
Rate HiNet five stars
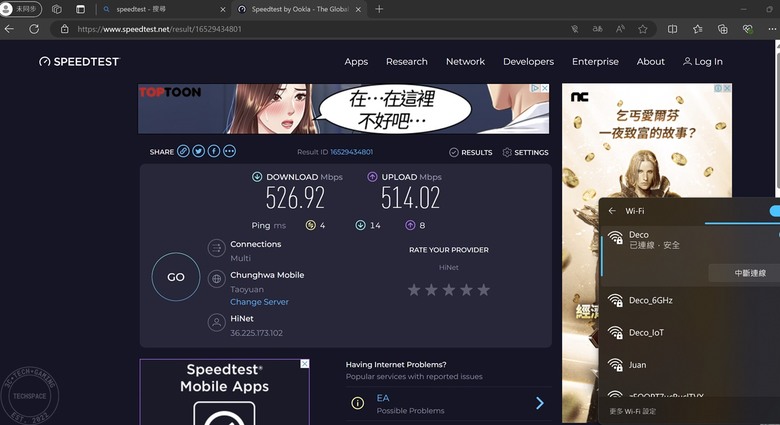(484, 290)
